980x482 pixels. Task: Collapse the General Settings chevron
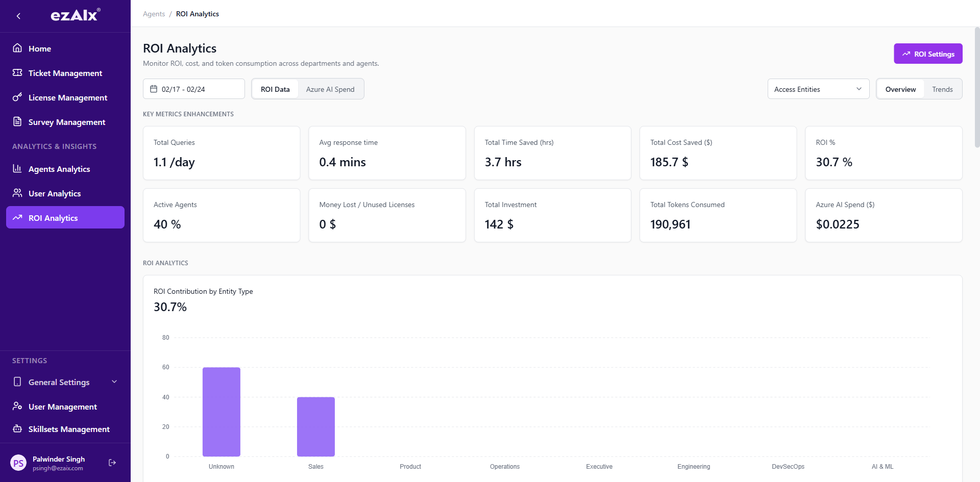coord(114,382)
